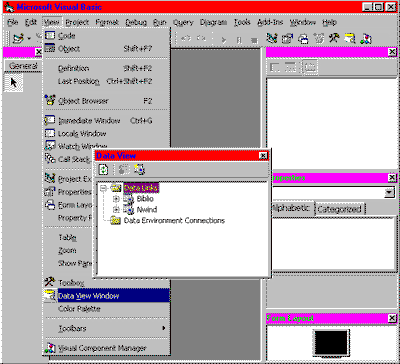
Task: Select the Pointer tool in the toolbox
Action: [14, 82]
